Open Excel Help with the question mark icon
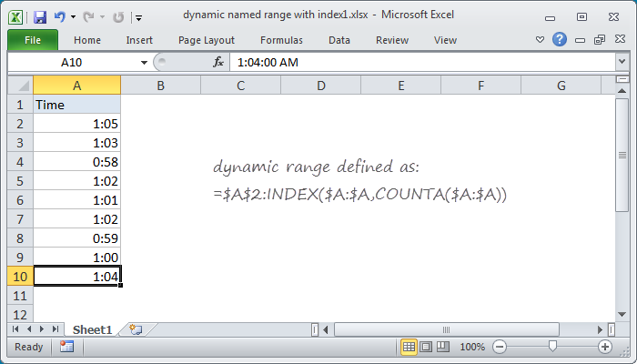Screen dimensions: 637x364 tap(560, 40)
